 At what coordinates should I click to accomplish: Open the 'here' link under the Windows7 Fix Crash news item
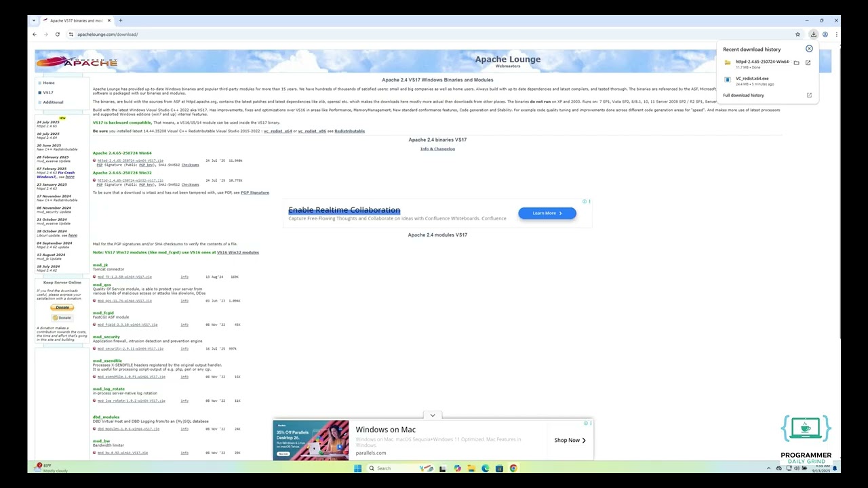point(70,177)
